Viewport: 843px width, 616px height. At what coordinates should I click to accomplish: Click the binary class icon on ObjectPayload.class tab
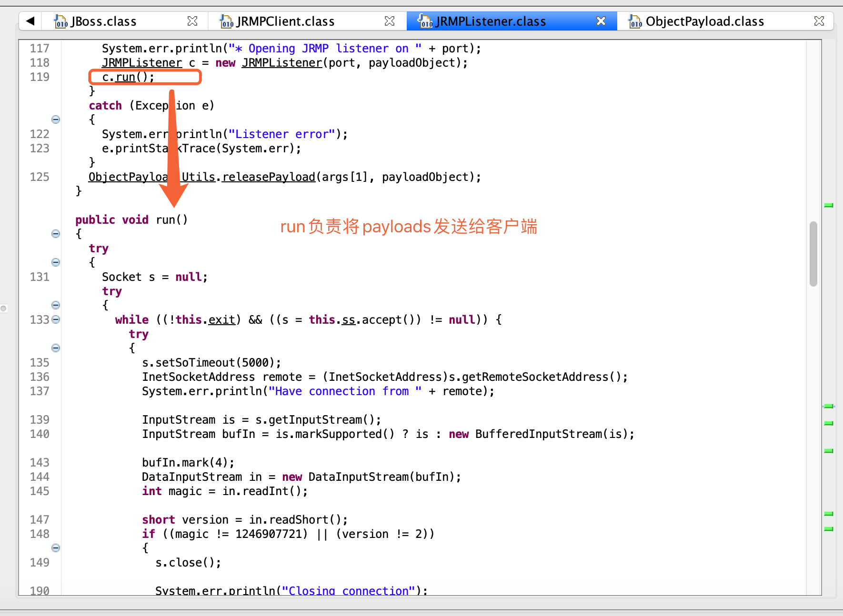(x=635, y=21)
